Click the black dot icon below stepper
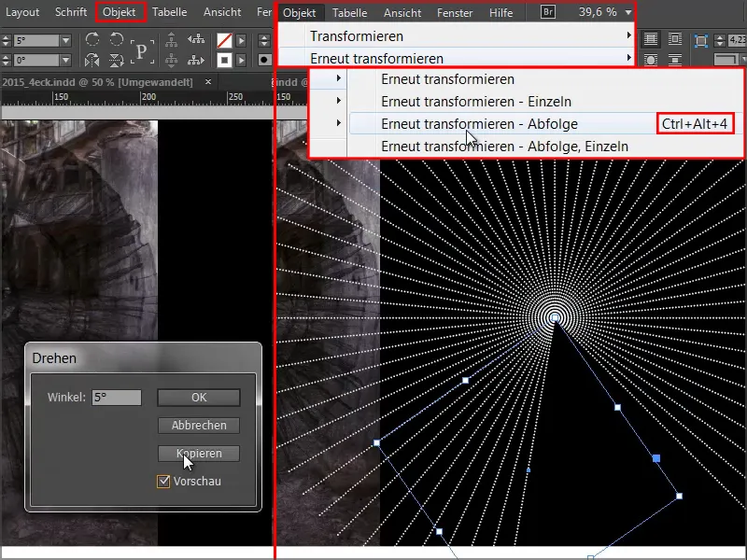This screenshot has height=560, width=747. (x=264, y=60)
